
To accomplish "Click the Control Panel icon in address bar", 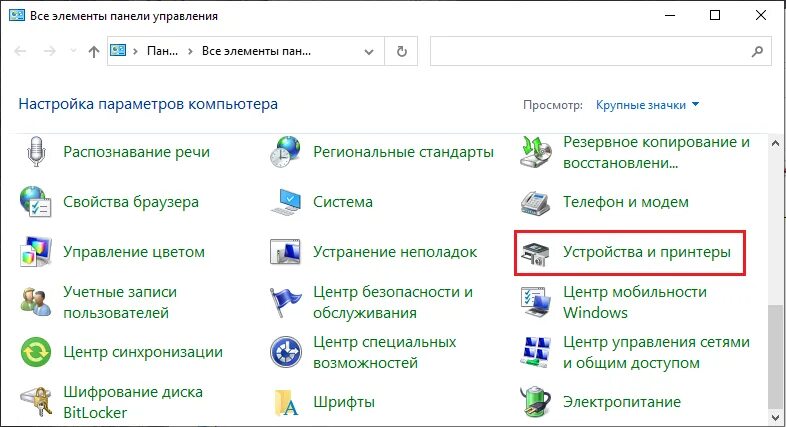I will click(118, 51).
